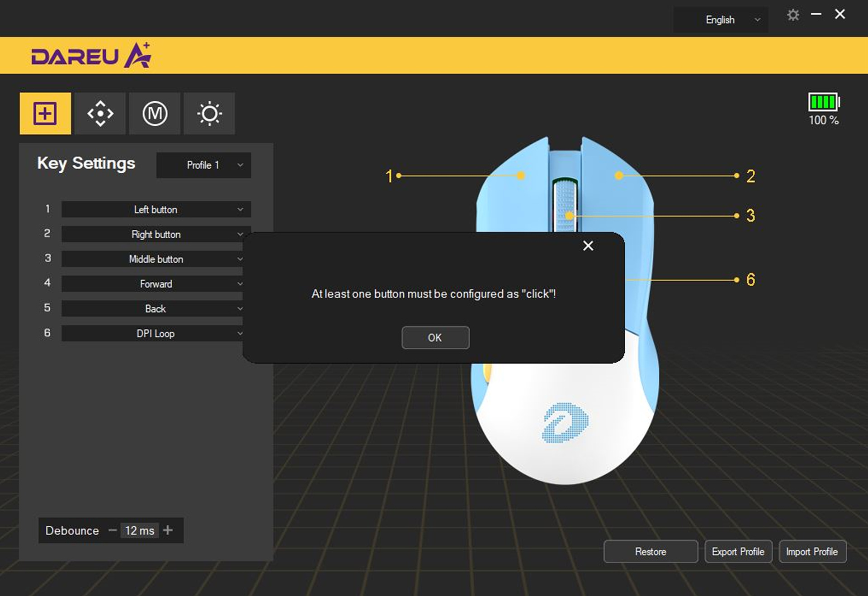Open the DPI/movement settings tab icon
This screenshot has width=868, height=596.
(100, 113)
